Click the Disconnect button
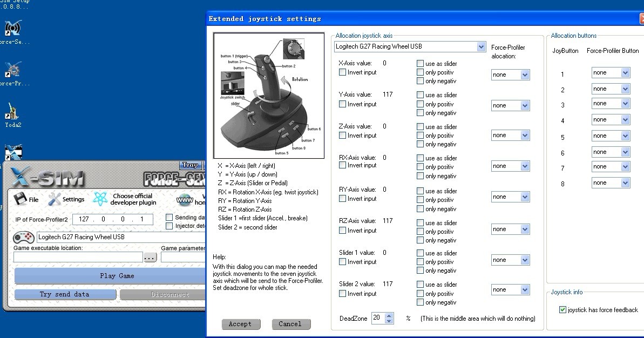Viewport: 644px width, 338px height. 162,294
